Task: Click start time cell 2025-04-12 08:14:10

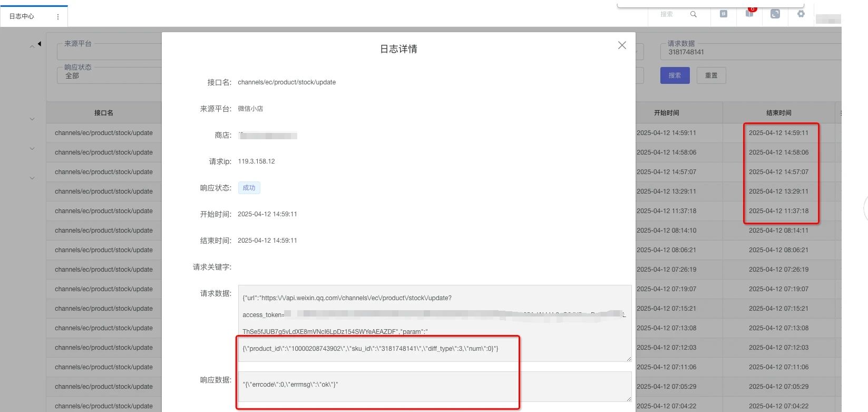Action: (x=666, y=231)
